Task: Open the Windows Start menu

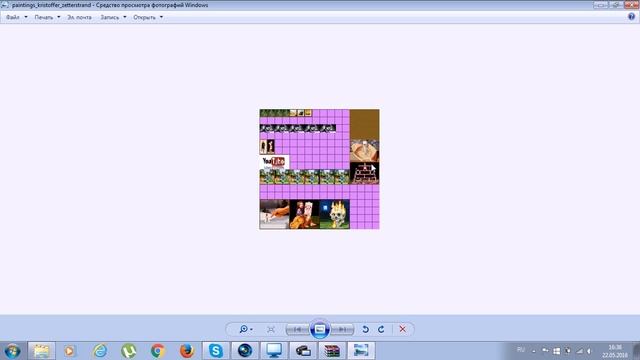Action: click(x=12, y=351)
